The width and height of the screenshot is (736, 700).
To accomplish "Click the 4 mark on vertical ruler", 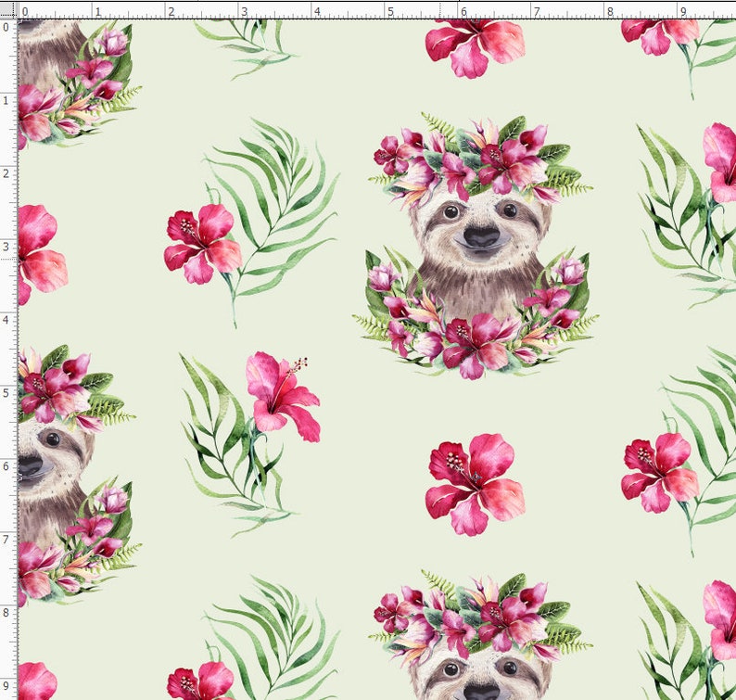I will [x=6, y=320].
